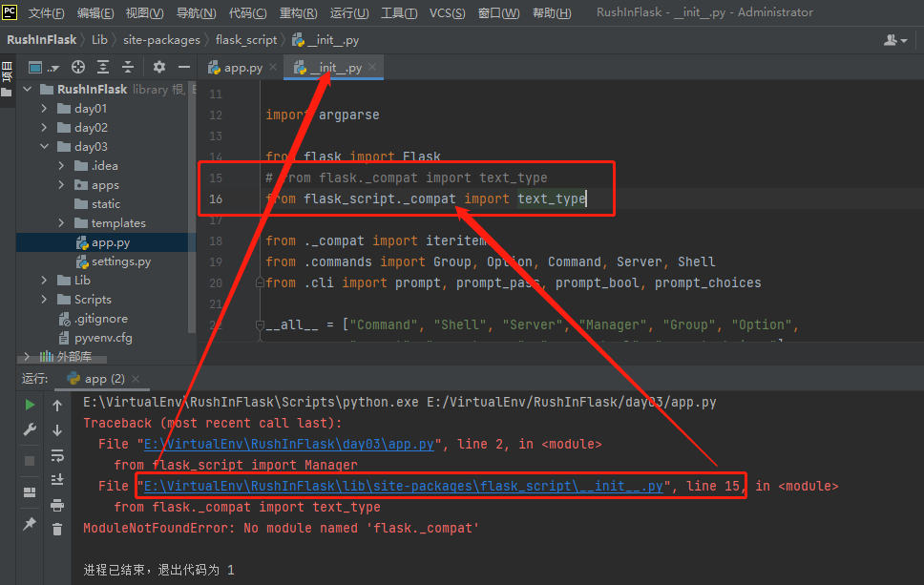This screenshot has width=924, height=585.
Task: Click the pin tab icon
Action: [x=30, y=524]
